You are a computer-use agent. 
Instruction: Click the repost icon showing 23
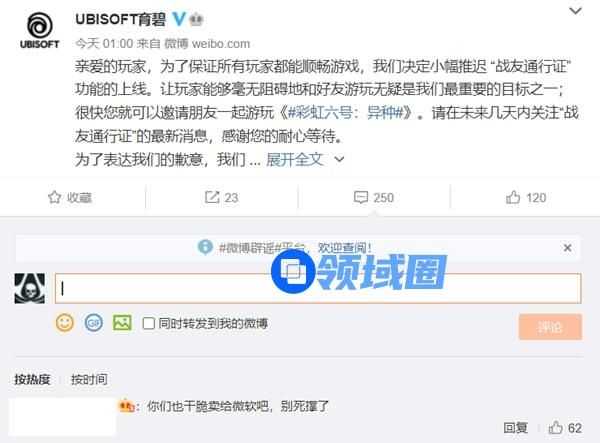point(212,197)
